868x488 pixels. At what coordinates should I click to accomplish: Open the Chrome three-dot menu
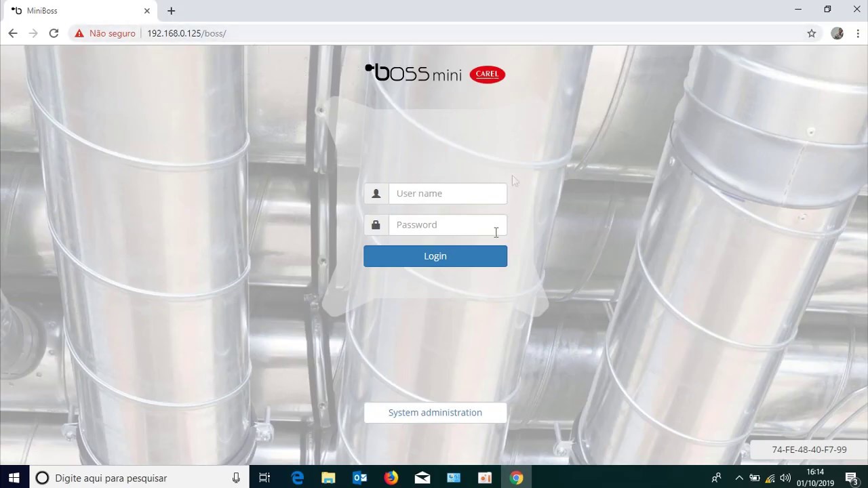[858, 33]
